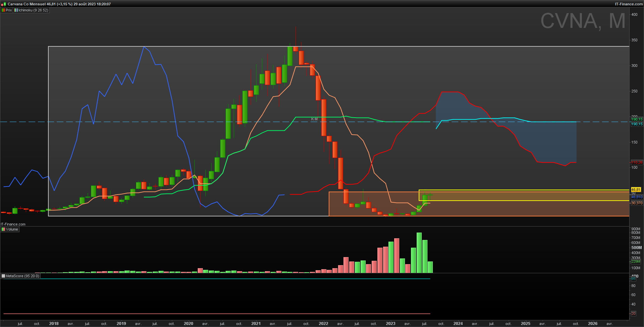Click the tallest green volume bar
644x327 pixels.
pyautogui.click(x=419, y=253)
